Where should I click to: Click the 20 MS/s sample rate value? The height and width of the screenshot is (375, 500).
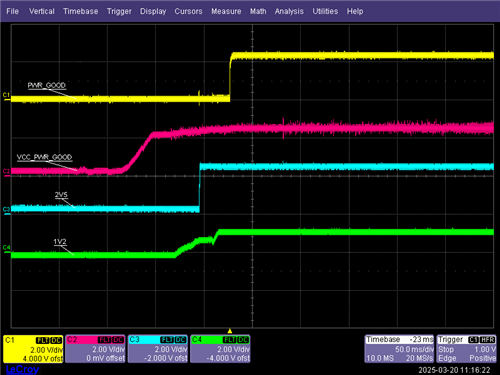pyautogui.click(x=419, y=358)
